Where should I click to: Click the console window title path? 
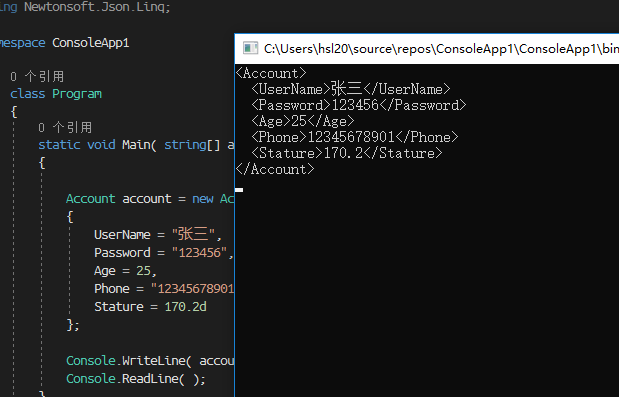[441, 49]
